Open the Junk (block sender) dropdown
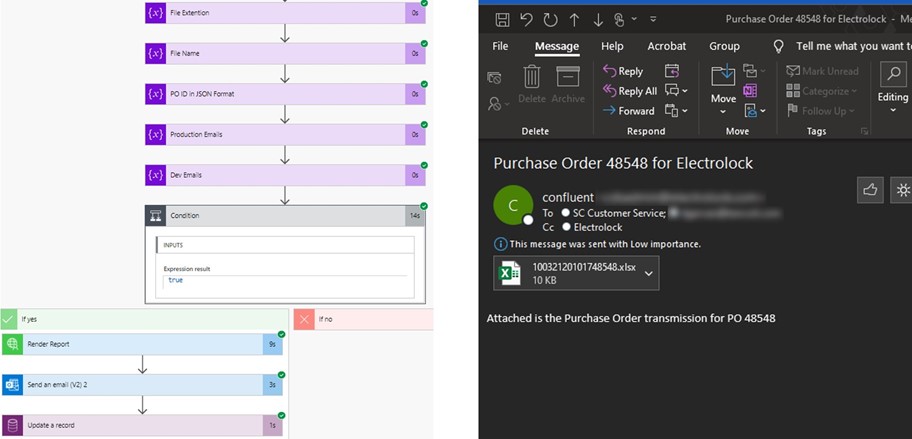Viewport: 912px width, 439px height. pyautogui.click(x=498, y=104)
